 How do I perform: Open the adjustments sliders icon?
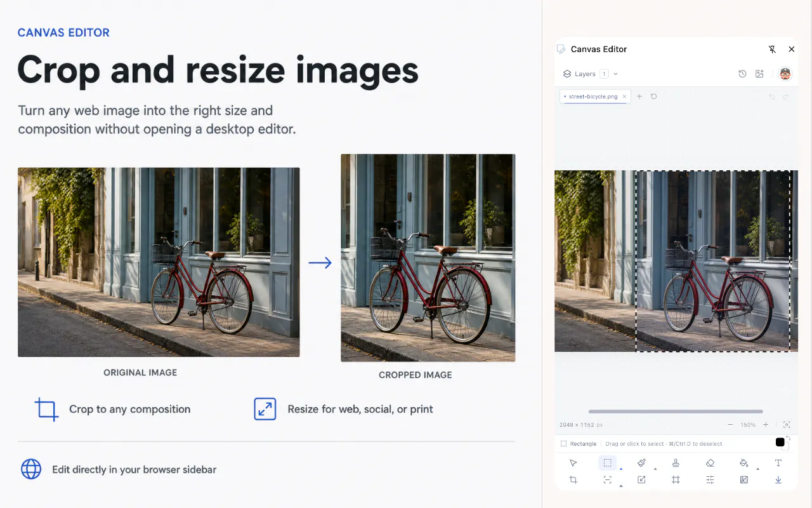pos(710,480)
